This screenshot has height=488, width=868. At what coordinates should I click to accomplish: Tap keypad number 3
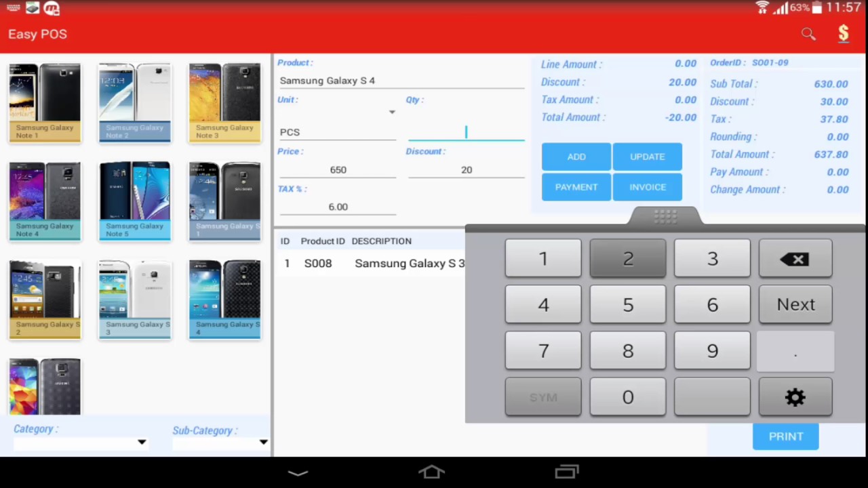tap(712, 258)
